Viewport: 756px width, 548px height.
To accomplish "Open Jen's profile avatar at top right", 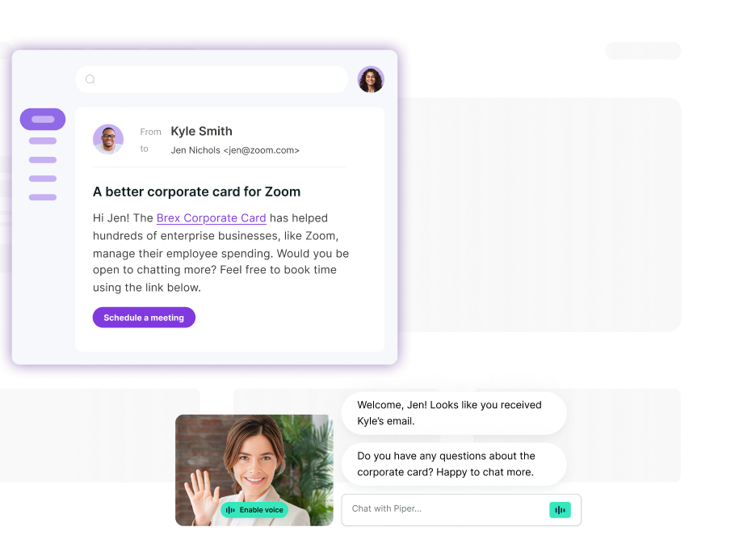I will pos(371,79).
